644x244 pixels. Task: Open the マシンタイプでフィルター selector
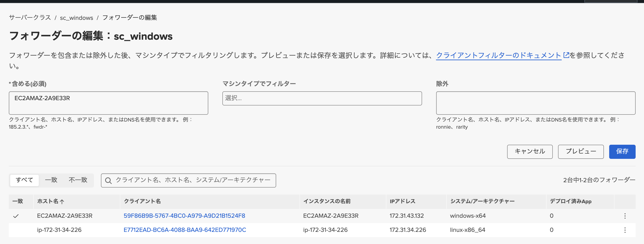click(322, 99)
